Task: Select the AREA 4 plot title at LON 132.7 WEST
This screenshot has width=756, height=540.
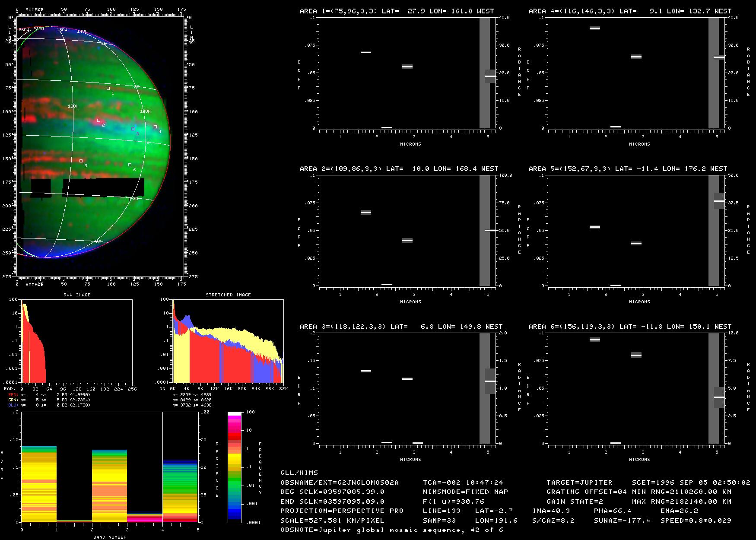Action: (x=630, y=11)
